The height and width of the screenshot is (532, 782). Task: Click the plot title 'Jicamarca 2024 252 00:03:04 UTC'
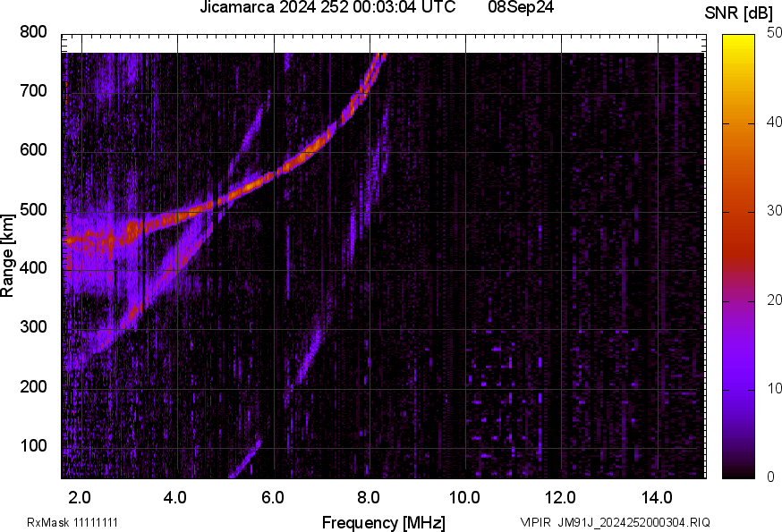[x=327, y=7]
